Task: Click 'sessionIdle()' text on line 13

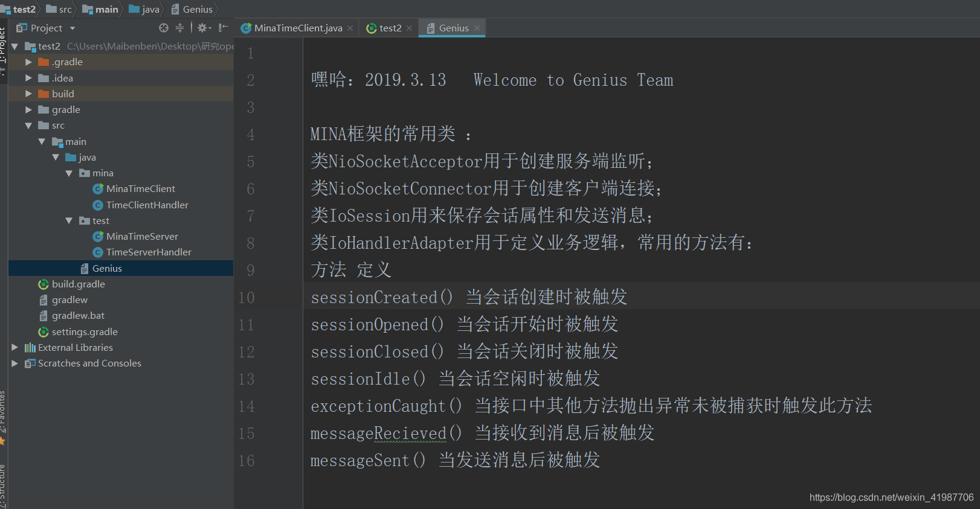Action: tap(368, 379)
